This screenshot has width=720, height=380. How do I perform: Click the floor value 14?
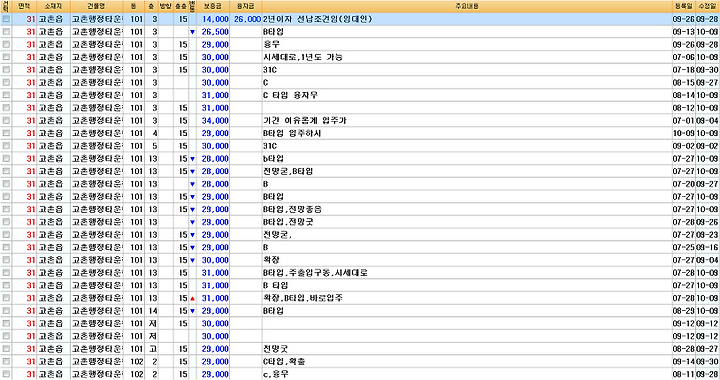tap(153, 311)
